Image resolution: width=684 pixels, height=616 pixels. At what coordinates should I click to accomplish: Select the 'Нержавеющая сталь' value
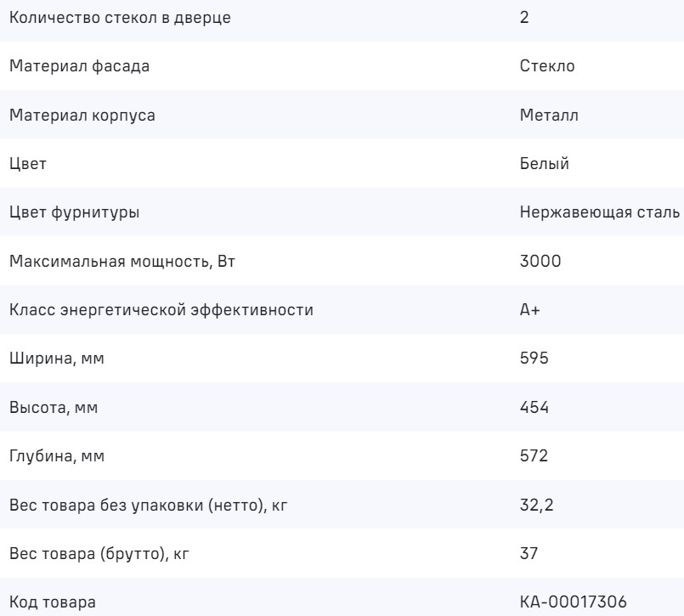599,214
